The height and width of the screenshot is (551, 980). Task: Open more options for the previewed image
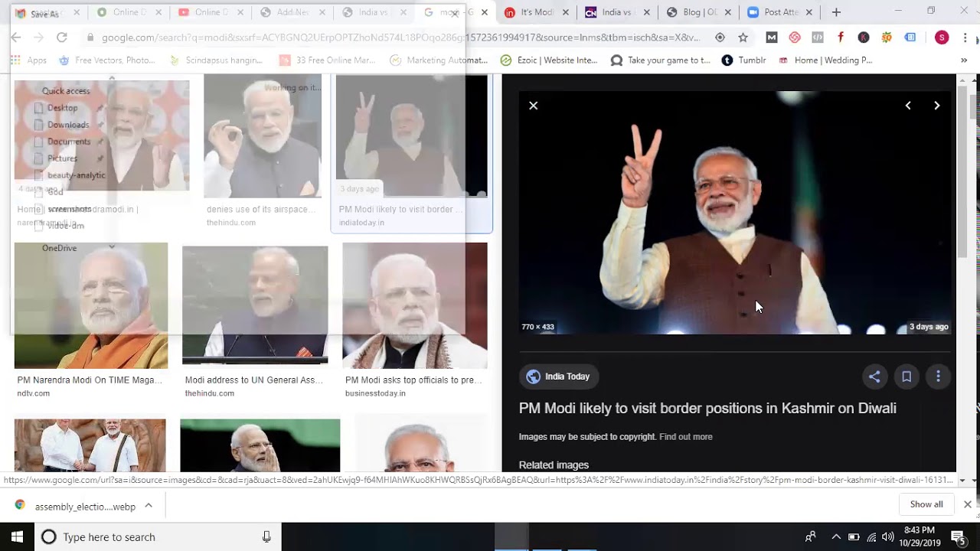938,377
